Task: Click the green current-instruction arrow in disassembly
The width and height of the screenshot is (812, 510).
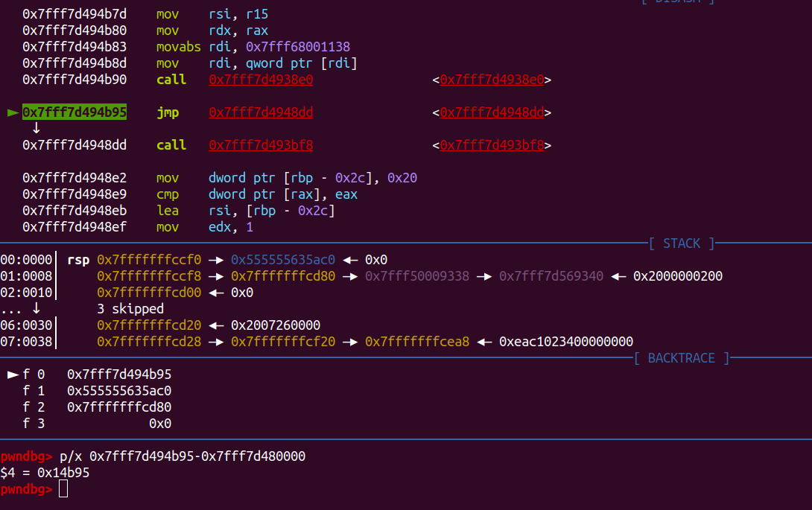Action: tap(13, 112)
